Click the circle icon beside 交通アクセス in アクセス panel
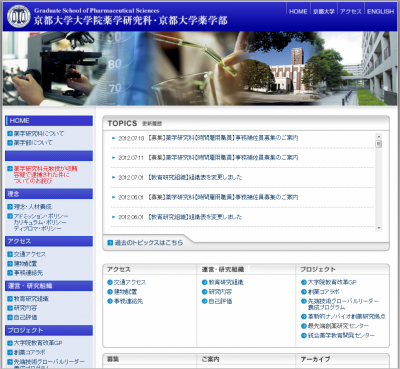The image size is (400, 369). tap(110, 282)
